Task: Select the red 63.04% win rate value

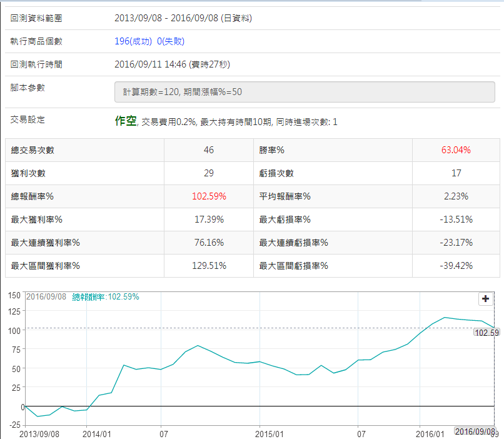Action: (x=456, y=150)
